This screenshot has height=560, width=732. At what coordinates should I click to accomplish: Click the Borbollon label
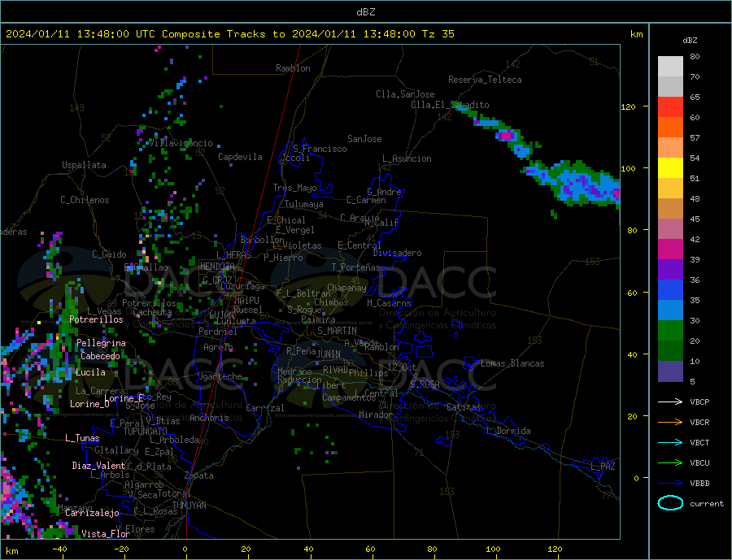(x=262, y=240)
